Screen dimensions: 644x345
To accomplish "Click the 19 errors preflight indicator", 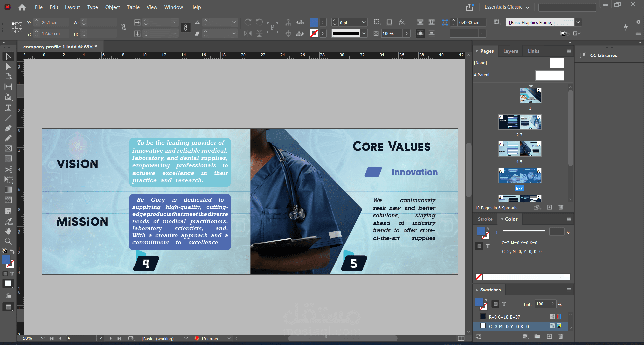I will pos(209,339).
